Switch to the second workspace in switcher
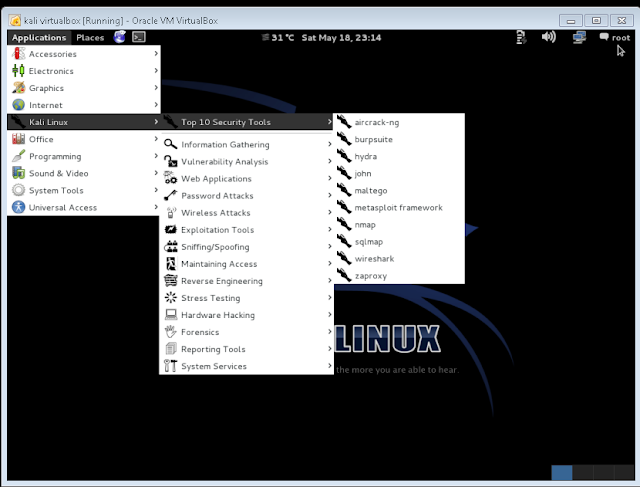 click(x=582, y=472)
